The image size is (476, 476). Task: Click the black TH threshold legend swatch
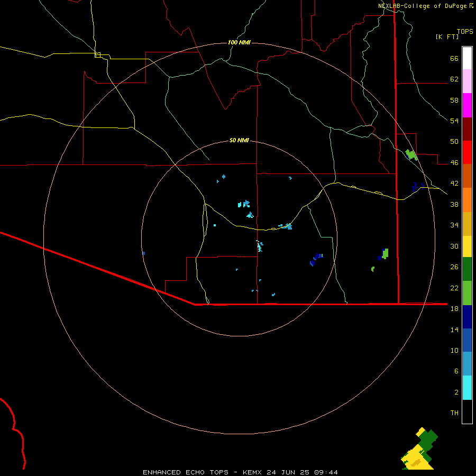pyautogui.click(x=467, y=411)
